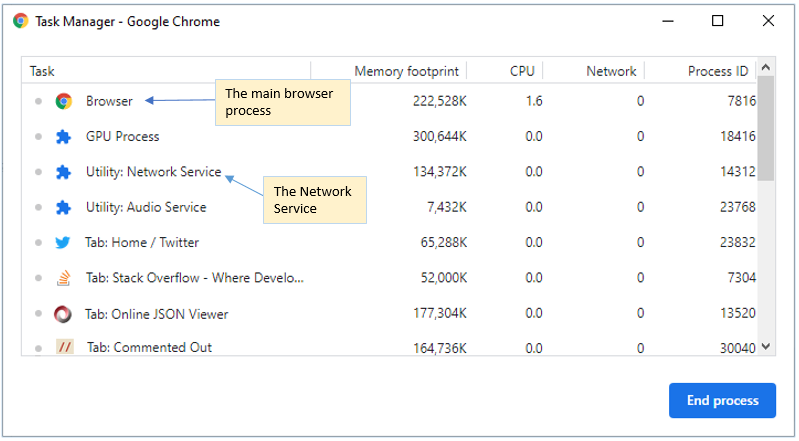799x441 pixels.
Task: Click the Stack Overflow tab icon
Action: (63, 278)
